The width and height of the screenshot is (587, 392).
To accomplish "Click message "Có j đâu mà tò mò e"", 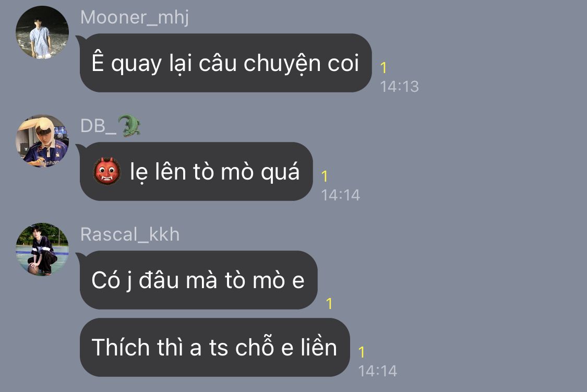I will (x=198, y=280).
